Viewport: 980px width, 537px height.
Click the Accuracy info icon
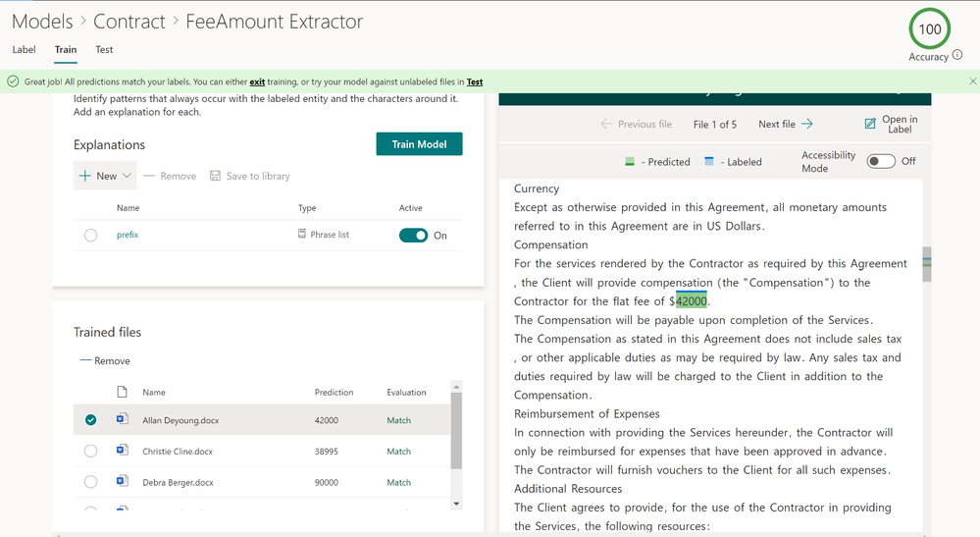[957, 56]
